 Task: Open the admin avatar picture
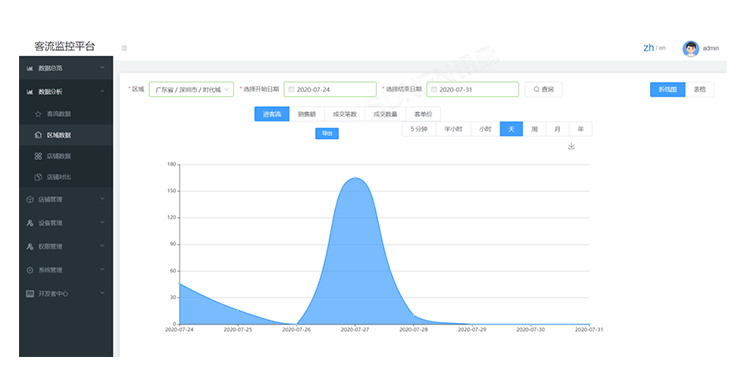pyautogui.click(x=691, y=48)
